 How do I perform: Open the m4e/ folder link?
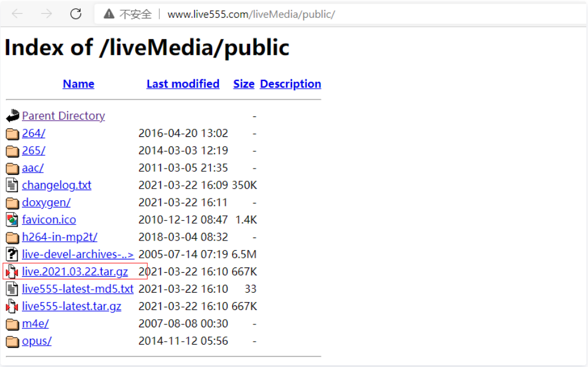(35, 323)
